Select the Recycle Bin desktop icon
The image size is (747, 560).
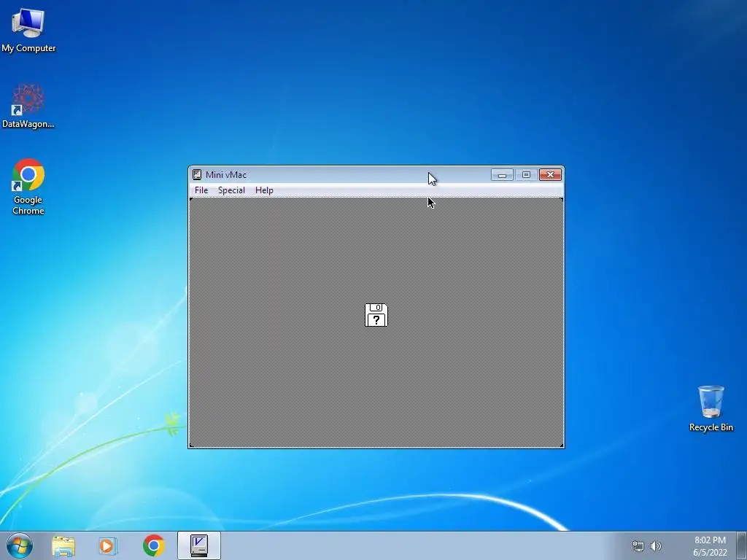(711, 408)
